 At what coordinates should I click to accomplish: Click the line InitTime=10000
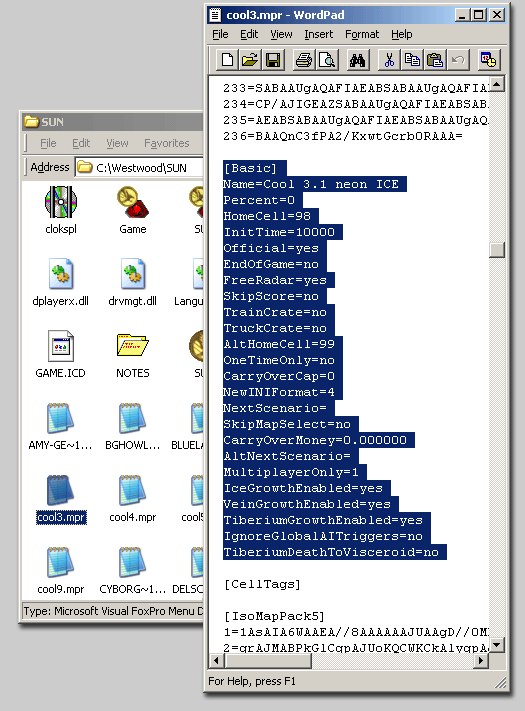tap(279, 232)
